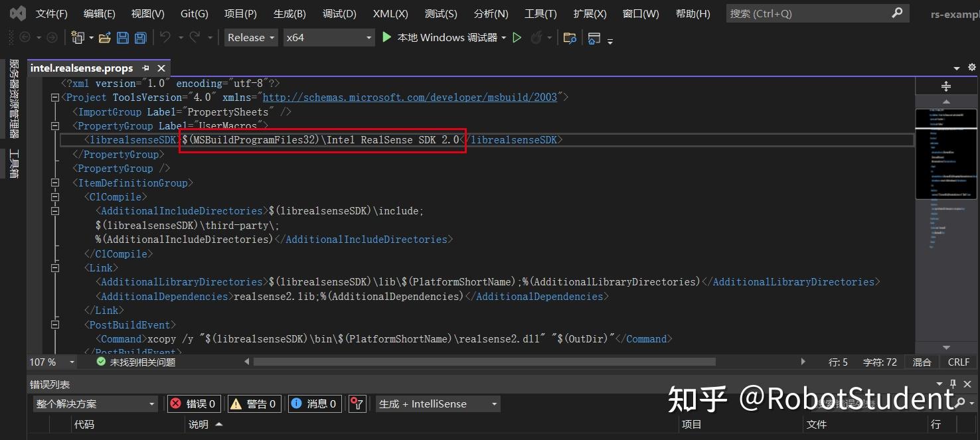Viewport: 980px width, 440px height.
Task: Click the Save All double-floppy icon
Action: 141,38
